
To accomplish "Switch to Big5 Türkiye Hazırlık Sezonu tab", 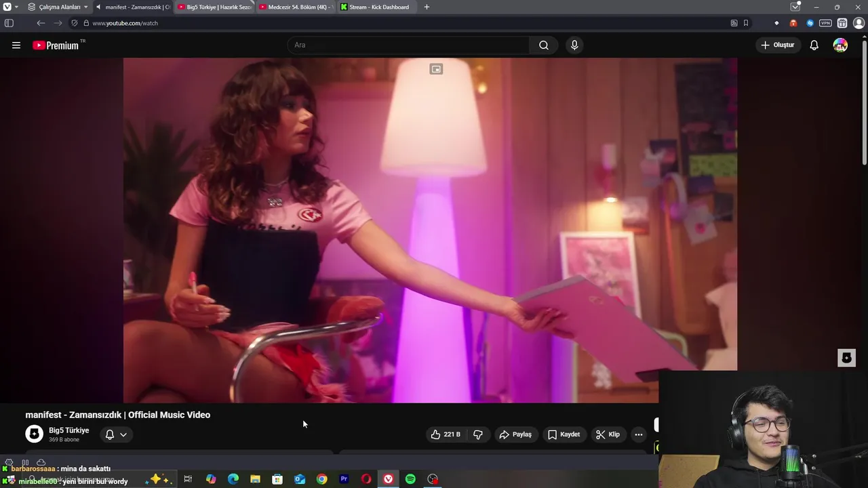I will point(214,7).
